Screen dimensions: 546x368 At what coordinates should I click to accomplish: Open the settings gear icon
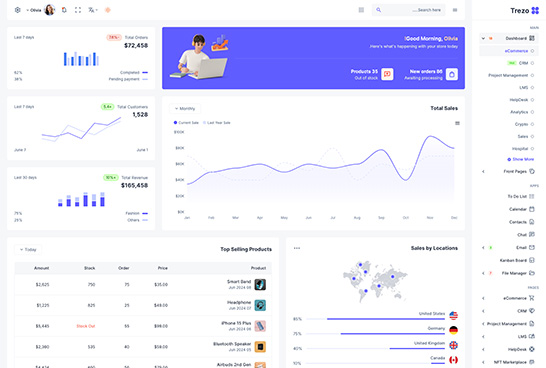[17, 10]
